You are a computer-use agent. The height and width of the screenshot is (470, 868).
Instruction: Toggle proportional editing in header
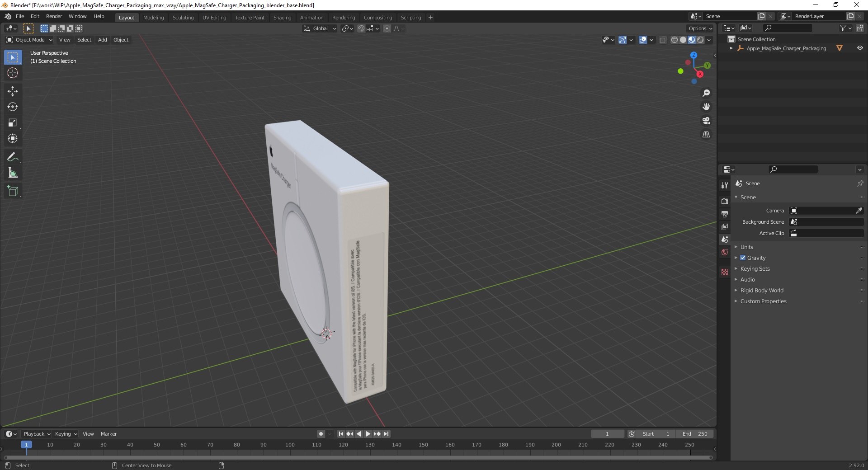pos(387,28)
